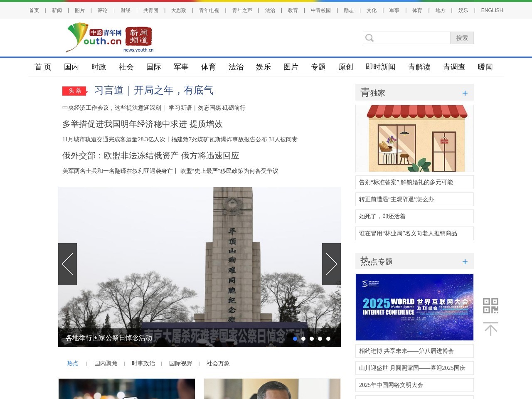
Task: Click the red 头条 headline badge
Action: pyautogui.click(x=74, y=91)
